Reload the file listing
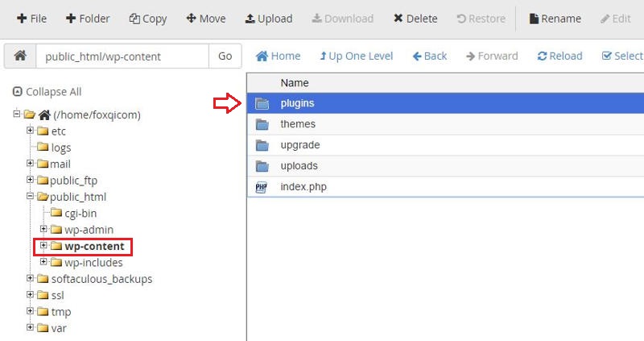The height and width of the screenshot is (341, 644). point(559,56)
